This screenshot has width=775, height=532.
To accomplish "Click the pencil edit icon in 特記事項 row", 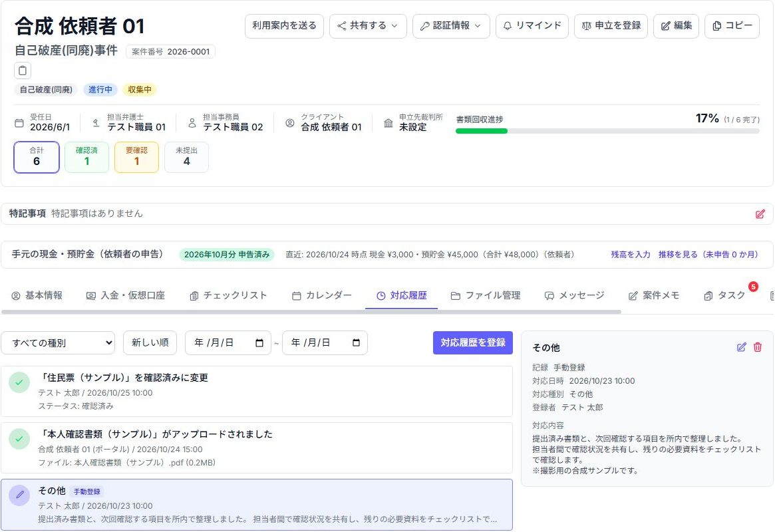I will [760, 214].
